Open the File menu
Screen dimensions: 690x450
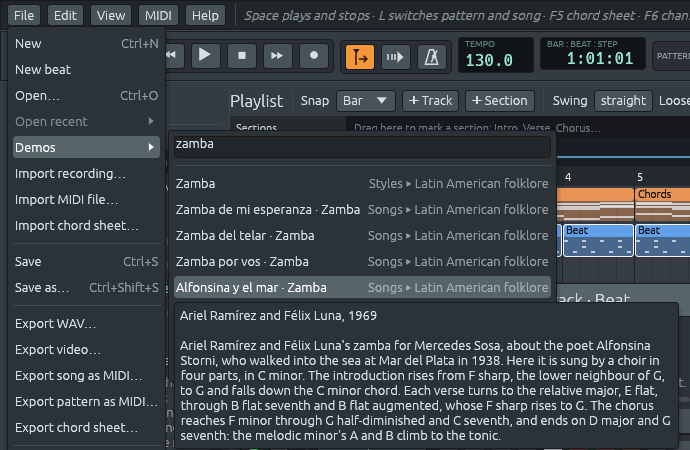[24, 15]
